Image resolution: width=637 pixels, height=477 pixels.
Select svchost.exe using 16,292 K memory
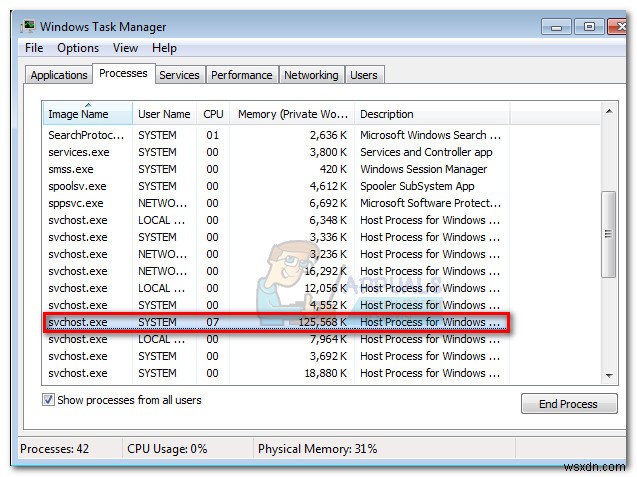[x=276, y=271]
